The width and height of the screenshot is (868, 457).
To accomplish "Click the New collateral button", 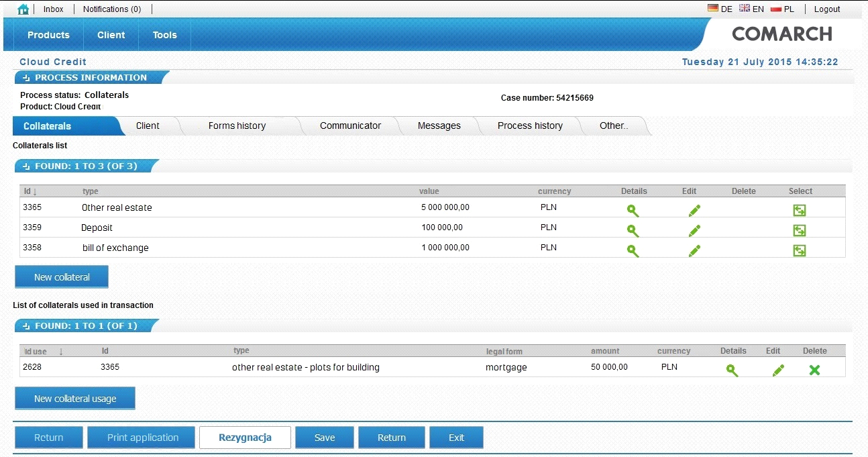I will click(x=62, y=276).
